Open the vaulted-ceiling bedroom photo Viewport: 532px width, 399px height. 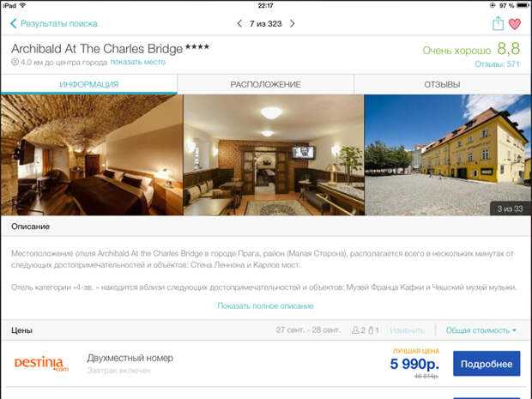tap(92, 155)
